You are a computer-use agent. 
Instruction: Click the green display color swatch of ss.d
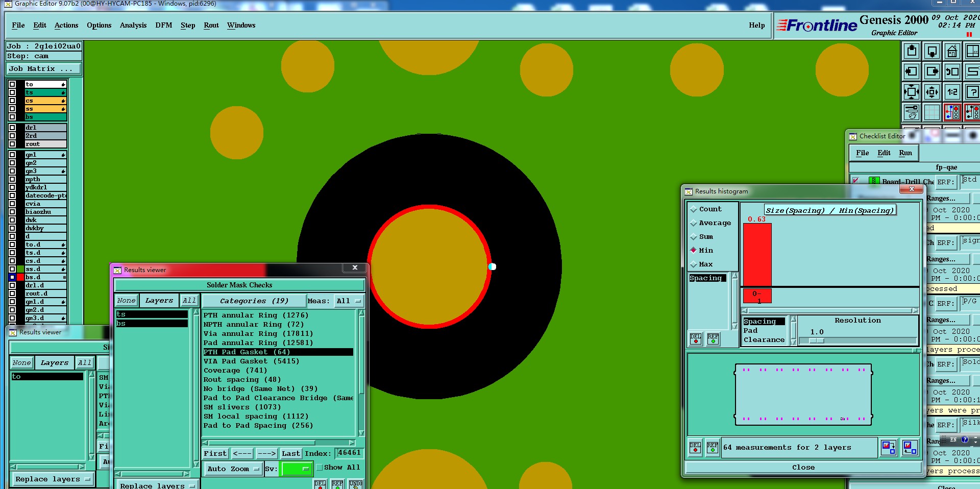click(x=20, y=269)
